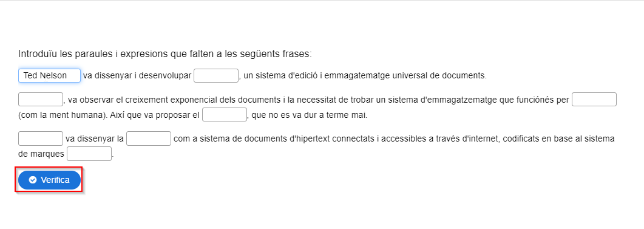
Task: Click blank after 'Així que va proposar el'
Action: [225, 115]
